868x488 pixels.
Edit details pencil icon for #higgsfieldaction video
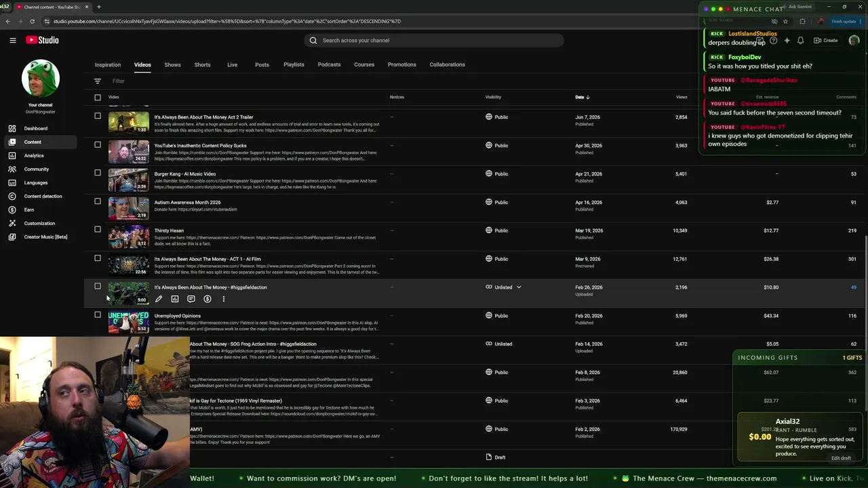158,299
